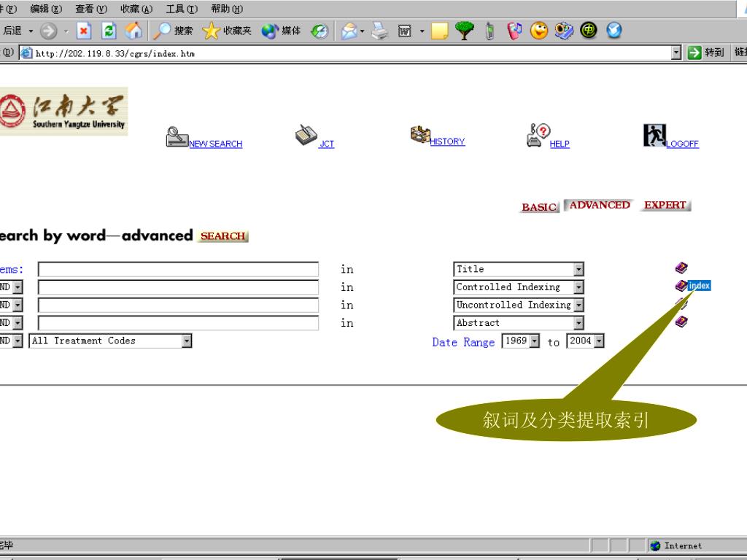Click the SEARCH button
Image resolution: width=747 pixels, height=560 pixels.
click(x=222, y=236)
